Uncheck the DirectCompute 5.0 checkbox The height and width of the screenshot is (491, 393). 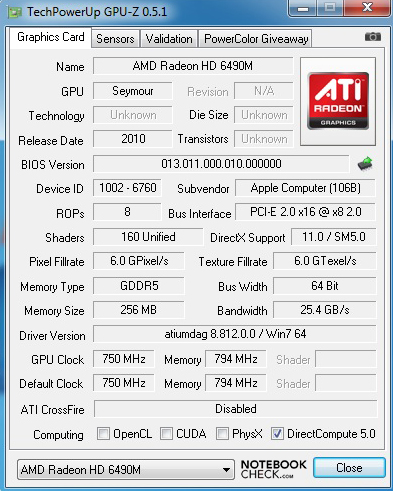point(277,434)
